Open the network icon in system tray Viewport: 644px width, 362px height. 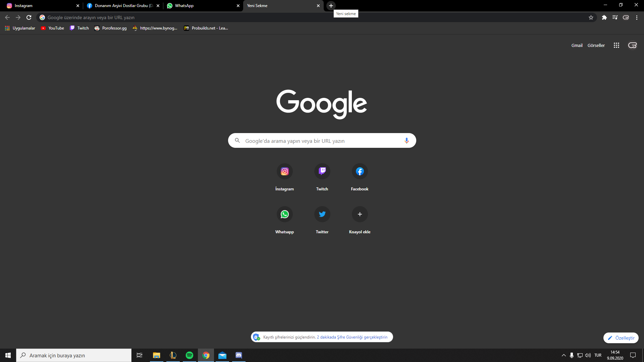coord(580,355)
